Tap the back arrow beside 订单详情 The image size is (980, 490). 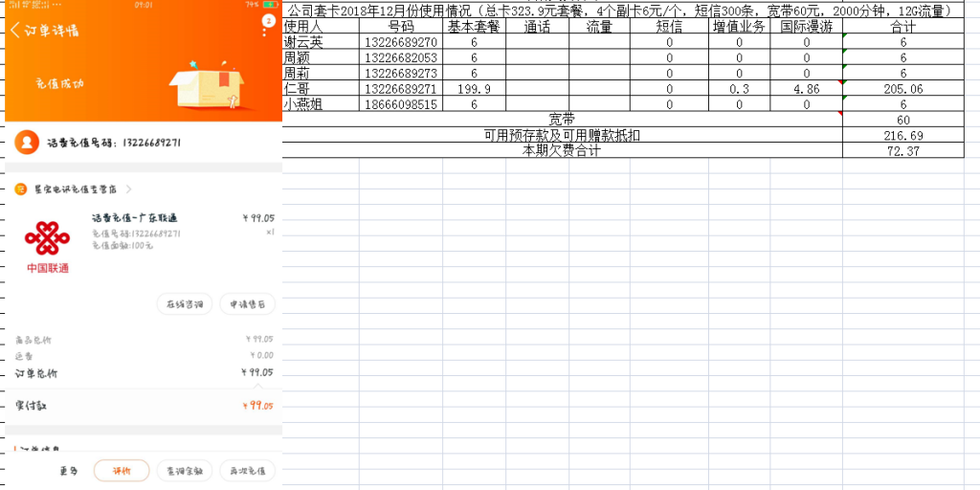[x=15, y=30]
